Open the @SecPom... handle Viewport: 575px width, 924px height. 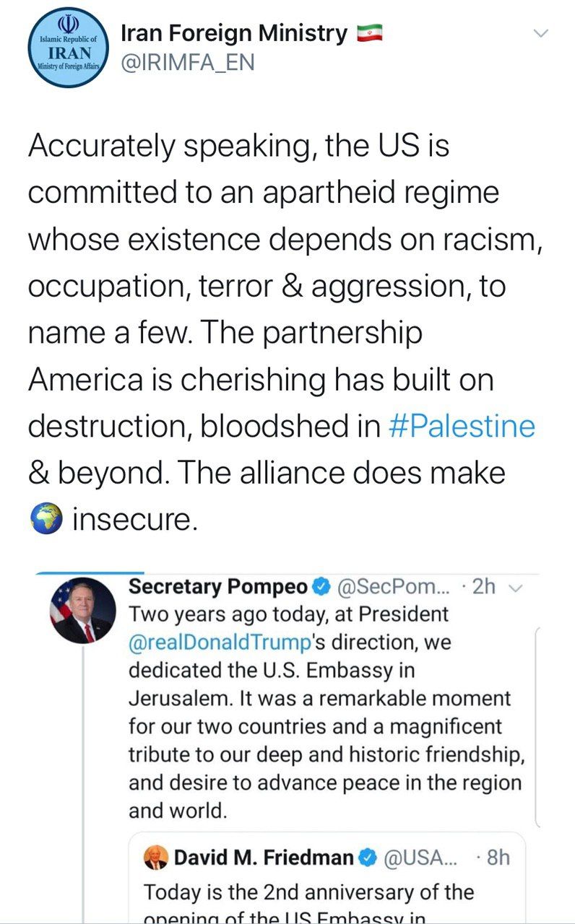pos(394,587)
